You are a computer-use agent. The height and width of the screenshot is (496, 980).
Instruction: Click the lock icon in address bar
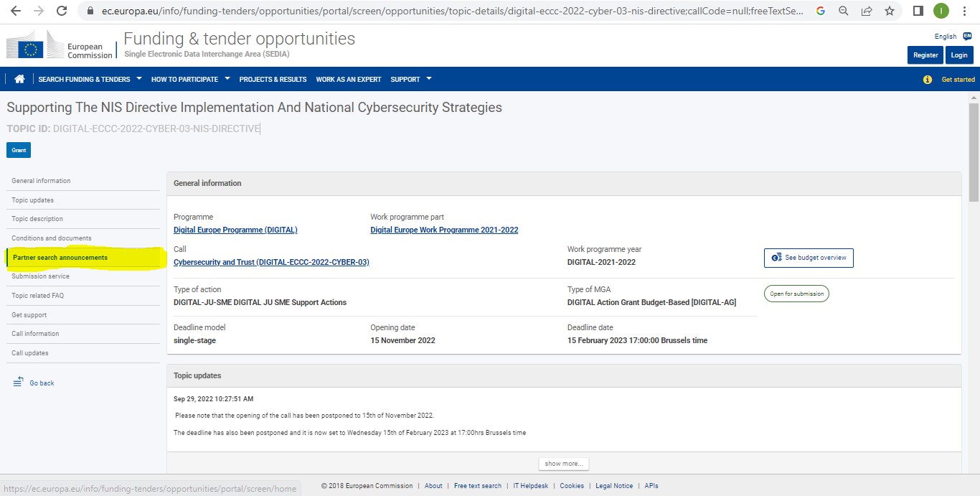[90, 11]
